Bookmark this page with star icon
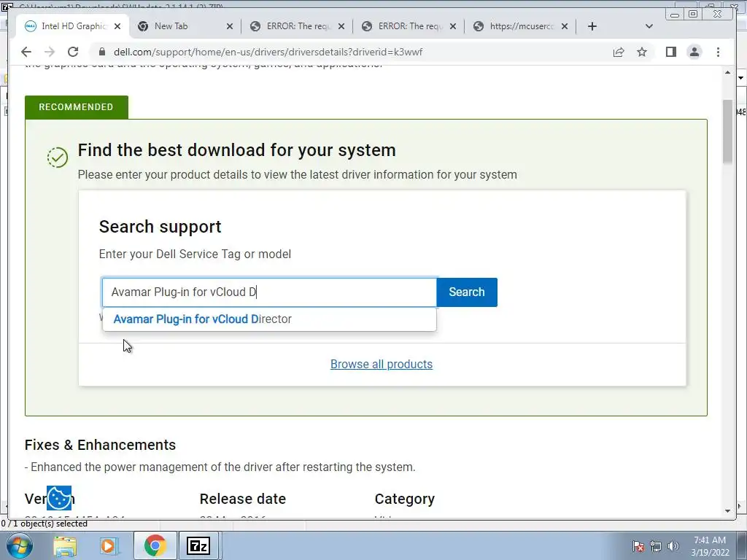This screenshot has height=560, width=747. (x=642, y=52)
